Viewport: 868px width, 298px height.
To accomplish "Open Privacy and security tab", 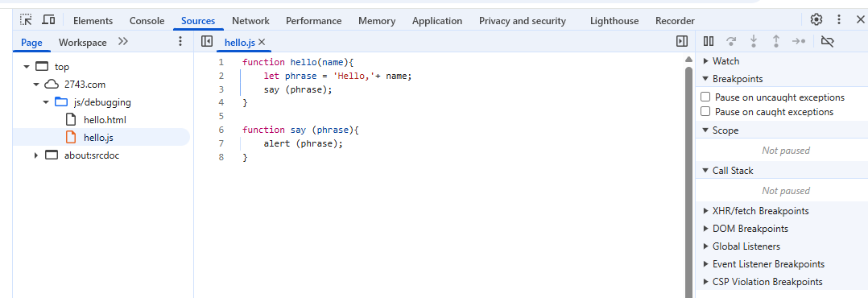I will click(523, 20).
